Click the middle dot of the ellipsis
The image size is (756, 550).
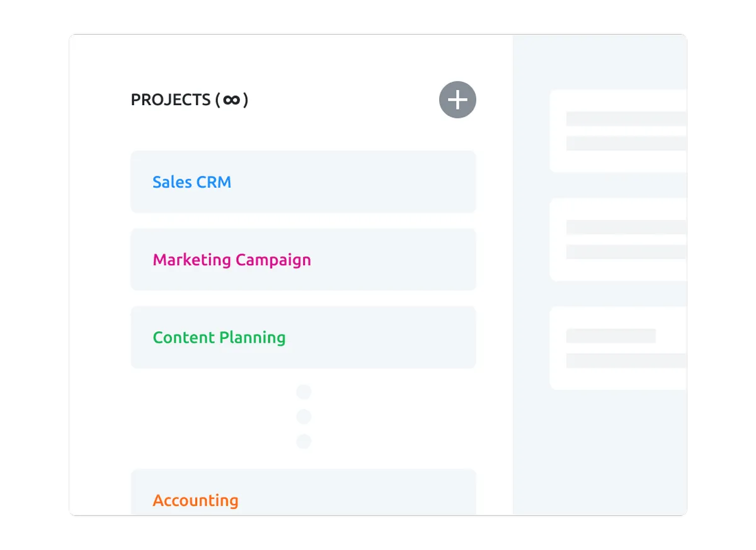[x=304, y=416]
